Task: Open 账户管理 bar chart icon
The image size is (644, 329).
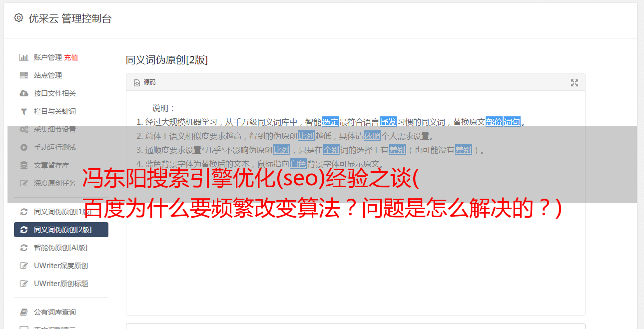Action: 23,57
